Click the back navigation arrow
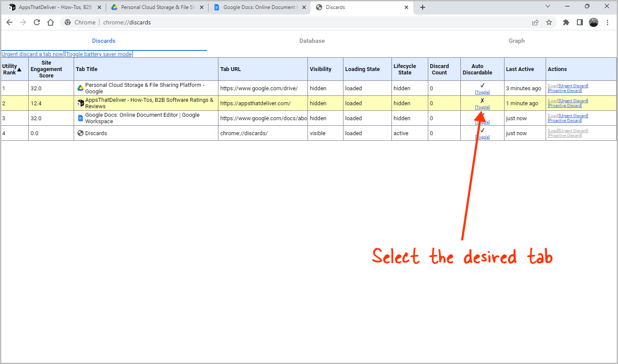The image size is (618, 364). tap(9, 22)
